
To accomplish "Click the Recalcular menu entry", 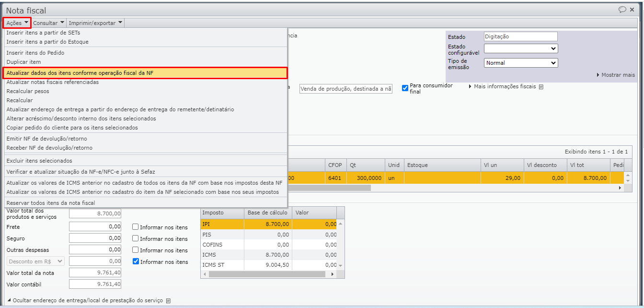I will click(x=146, y=100).
